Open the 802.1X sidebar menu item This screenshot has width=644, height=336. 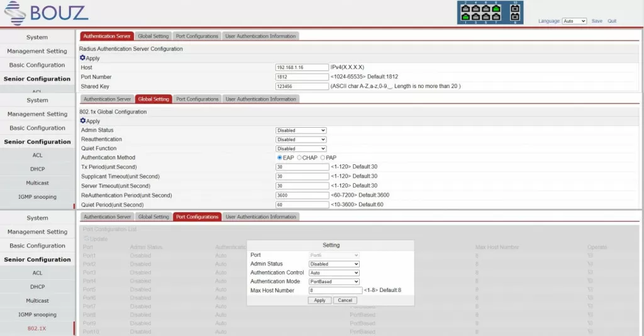click(37, 328)
